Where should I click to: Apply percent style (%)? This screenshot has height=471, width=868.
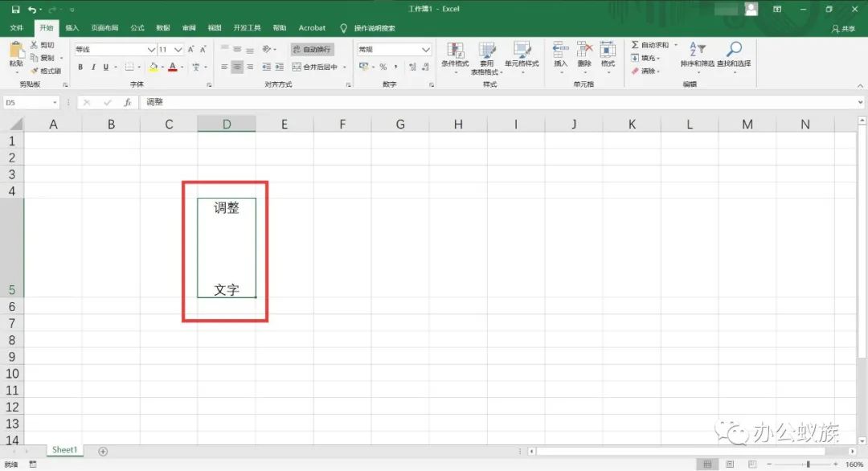tap(383, 67)
